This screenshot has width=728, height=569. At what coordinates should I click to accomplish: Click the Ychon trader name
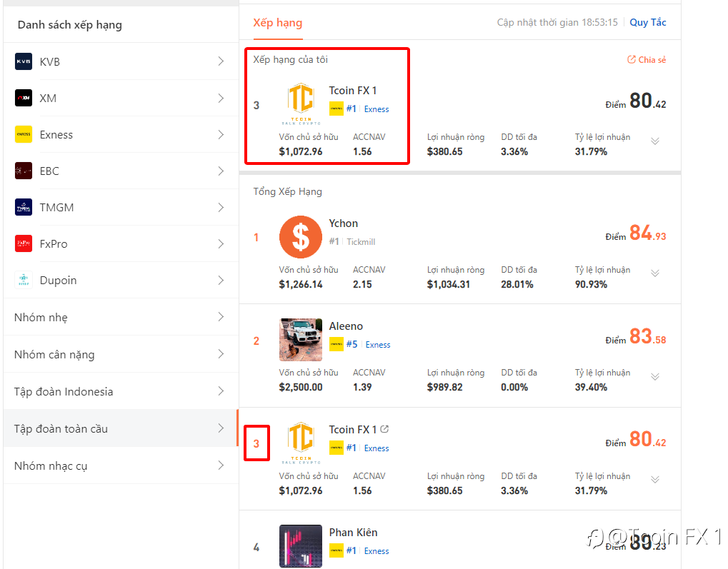point(344,223)
